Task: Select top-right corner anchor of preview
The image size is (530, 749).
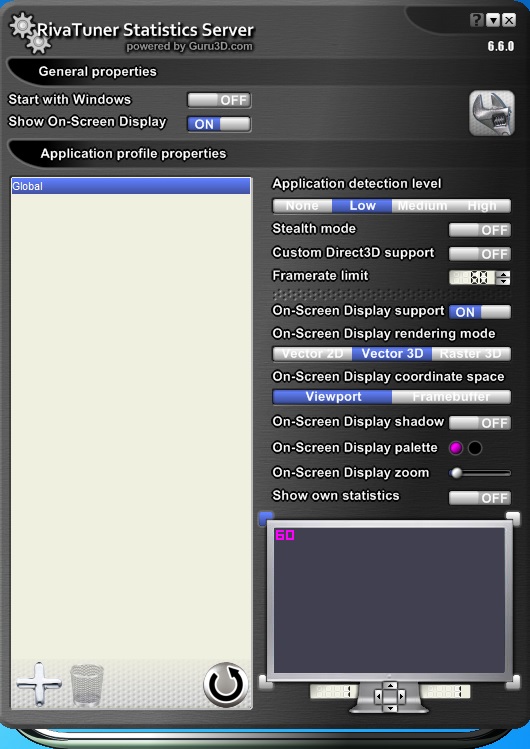Action: [x=513, y=518]
